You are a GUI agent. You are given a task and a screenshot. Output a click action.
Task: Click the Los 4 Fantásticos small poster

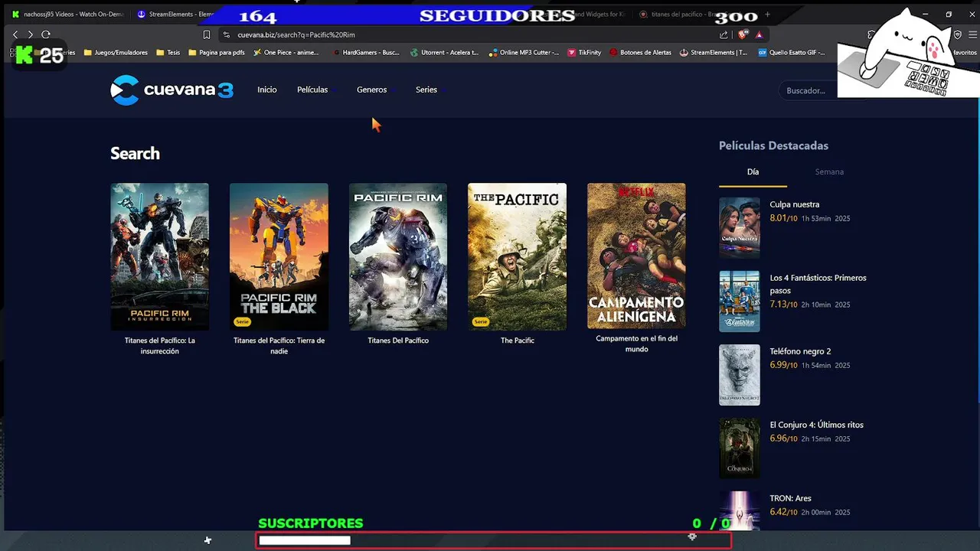[x=740, y=302]
